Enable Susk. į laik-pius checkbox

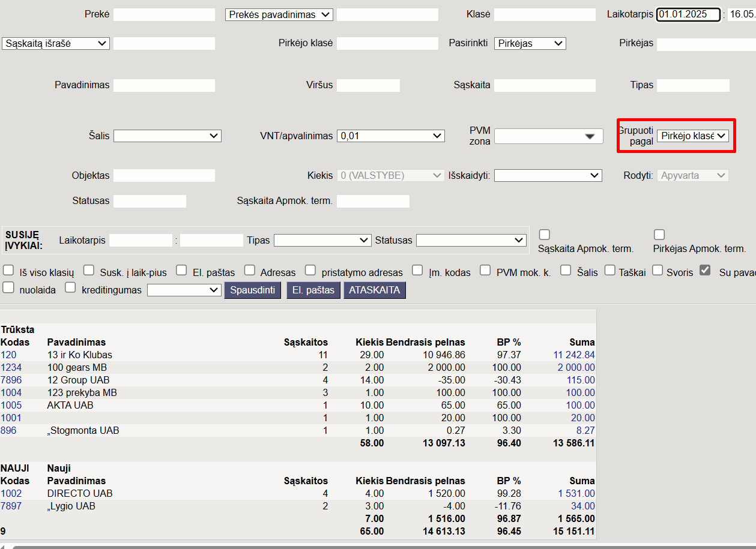(x=89, y=271)
